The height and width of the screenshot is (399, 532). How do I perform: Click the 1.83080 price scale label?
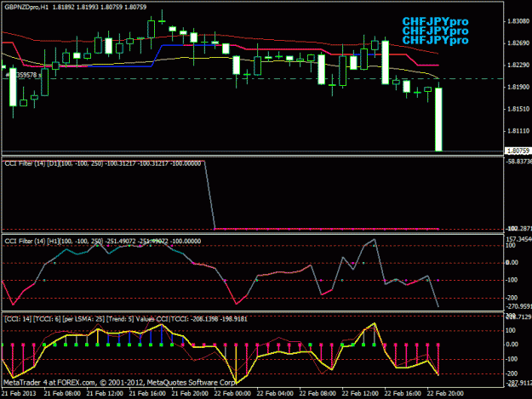click(518, 21)
